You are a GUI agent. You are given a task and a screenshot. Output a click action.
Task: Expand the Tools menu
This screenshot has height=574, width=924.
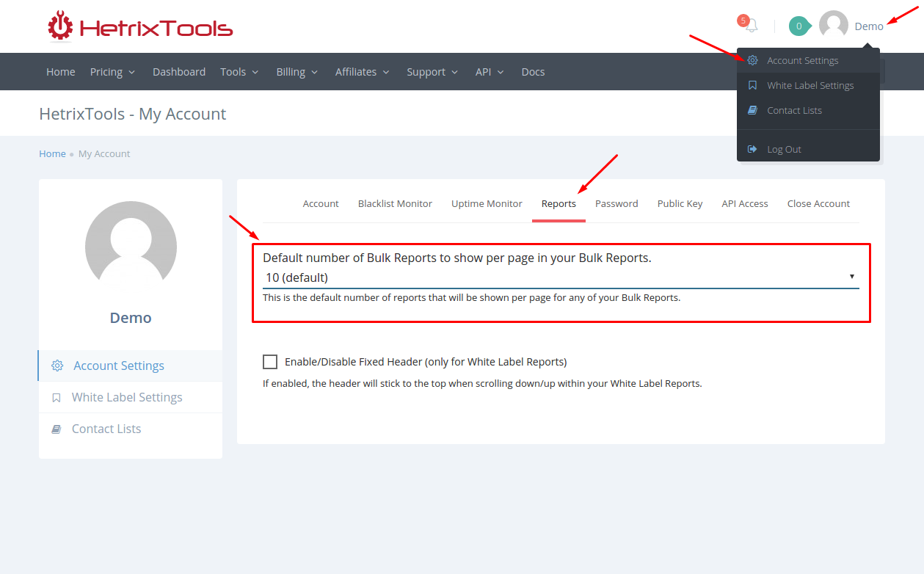[239, 72]
